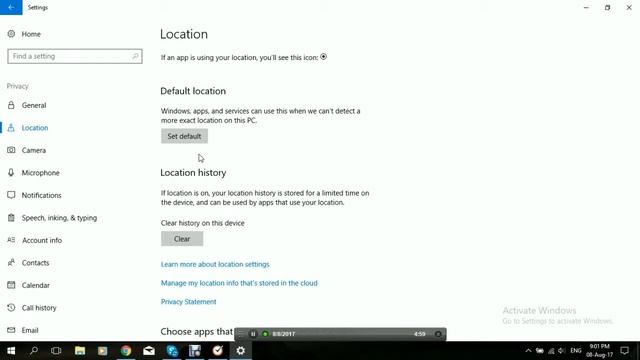Click the Location history heading
Viewport: 640px width, 360px height.
pyautogui.click(x=193, y=173)
